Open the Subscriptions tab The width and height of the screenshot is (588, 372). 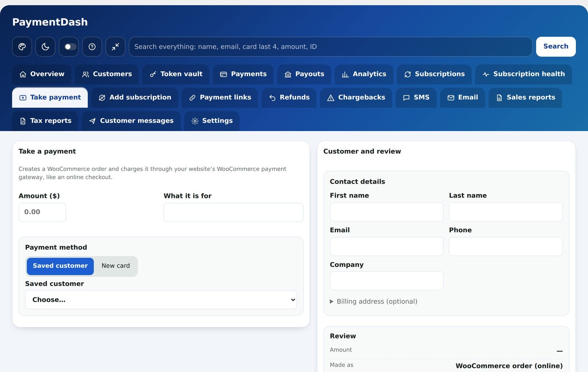tap(434, 74)
